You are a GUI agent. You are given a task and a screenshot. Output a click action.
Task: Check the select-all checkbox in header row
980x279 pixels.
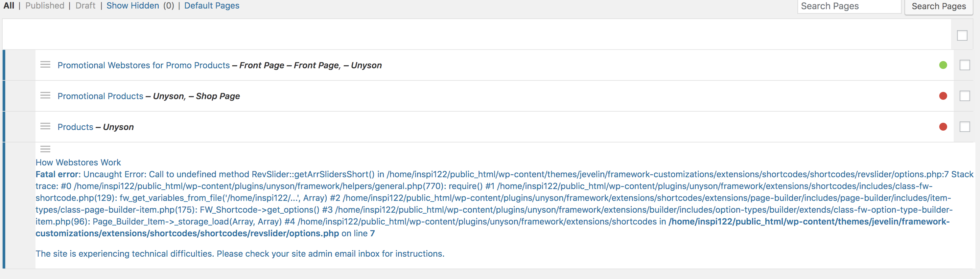962,35
